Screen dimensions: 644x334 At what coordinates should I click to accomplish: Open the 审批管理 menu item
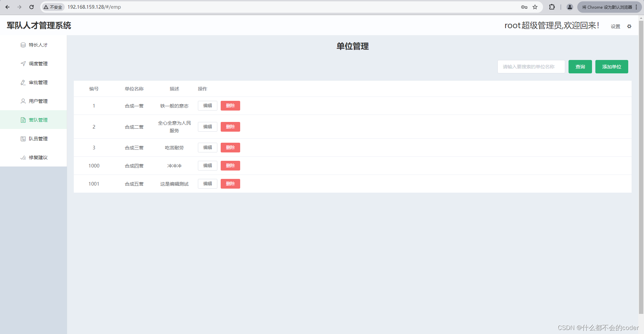coord(34,82)
